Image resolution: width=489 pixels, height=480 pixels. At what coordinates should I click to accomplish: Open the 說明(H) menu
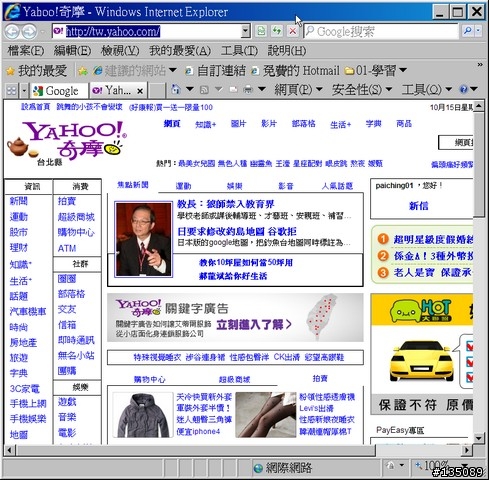pos(287,51)
